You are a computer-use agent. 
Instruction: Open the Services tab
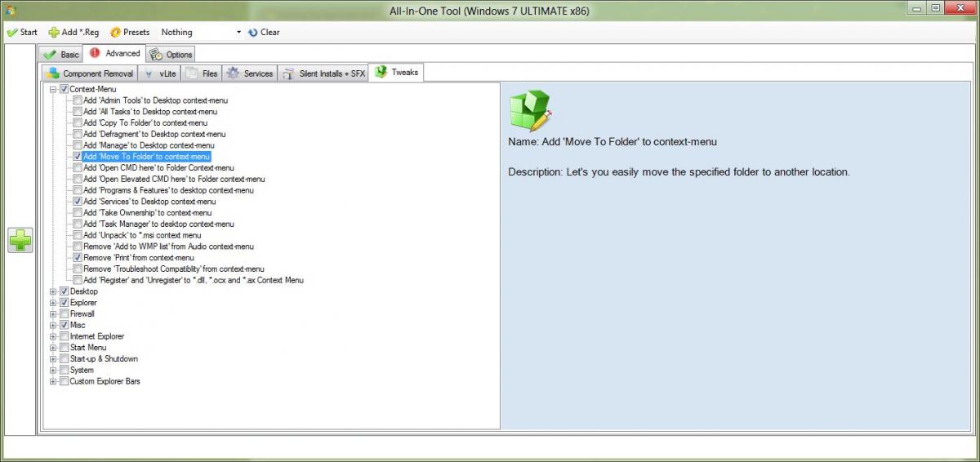[x=250, y=73]
